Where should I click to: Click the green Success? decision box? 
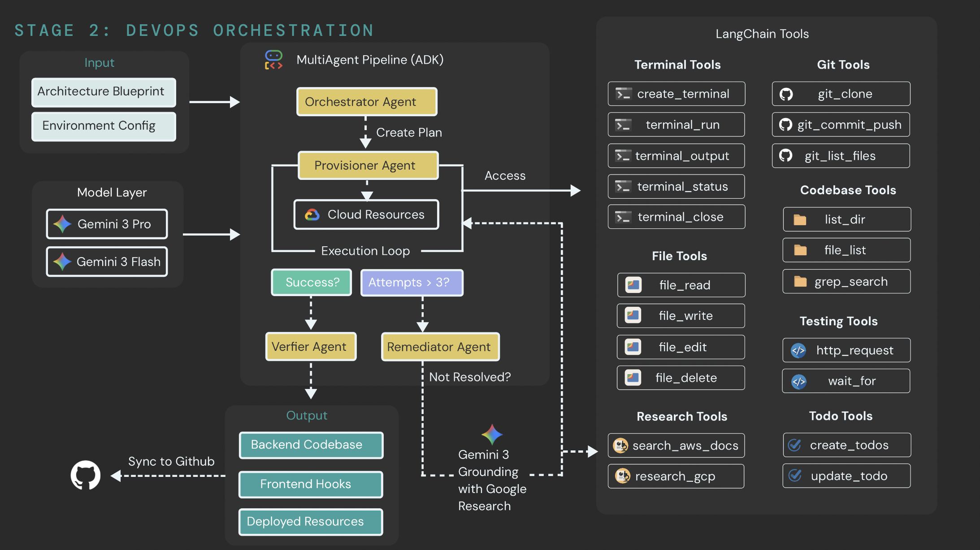point(312,282)
